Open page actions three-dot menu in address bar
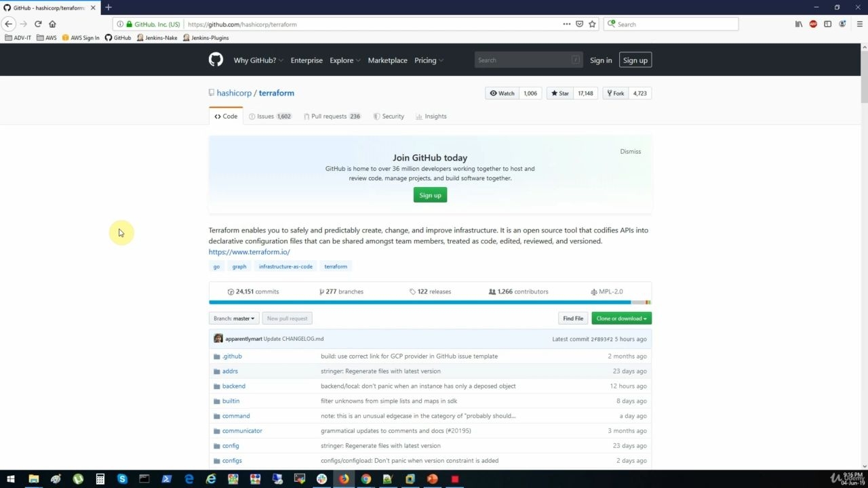Image resolution: width=868 pixels, height=488 pixels. (x=567, y=24)
